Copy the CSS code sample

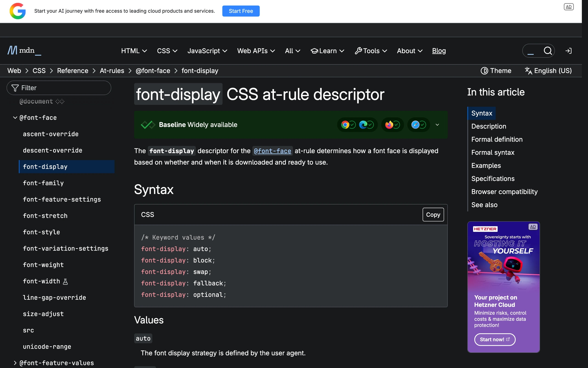point(433,214)
